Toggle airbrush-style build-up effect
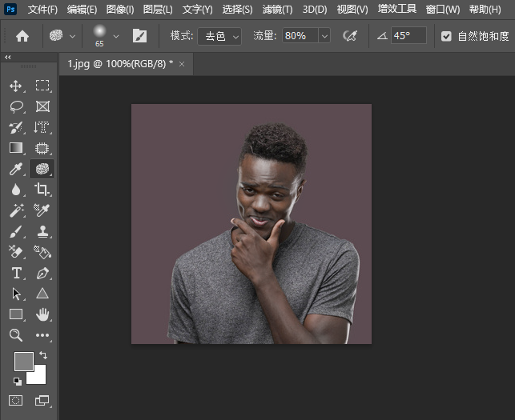 pyautogui.click(x=349, y=36)
